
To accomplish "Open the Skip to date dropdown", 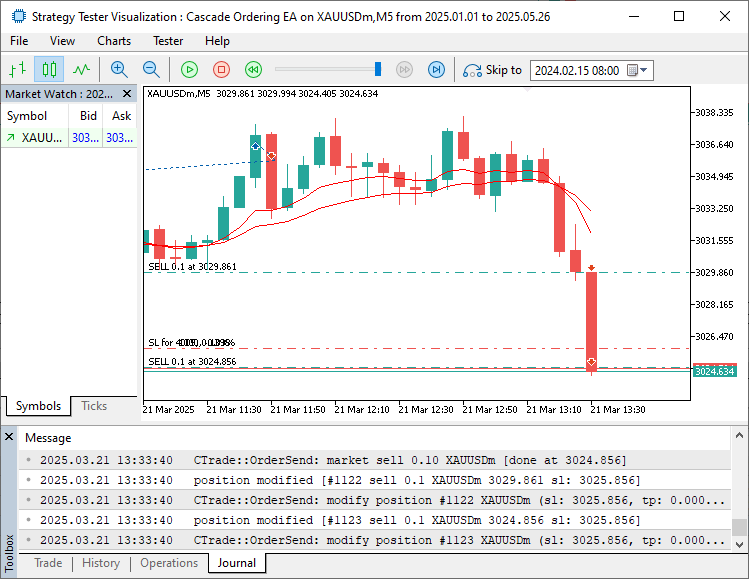I will [643, 70].
